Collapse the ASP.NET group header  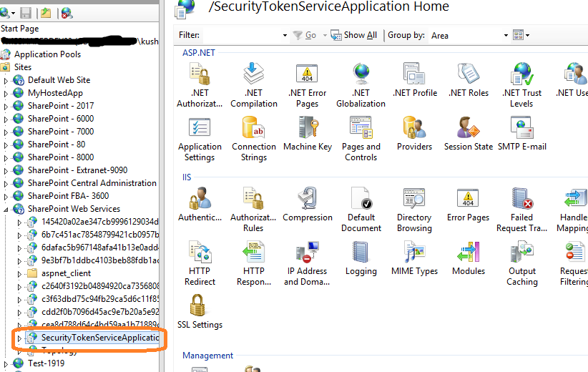point(199,53)
